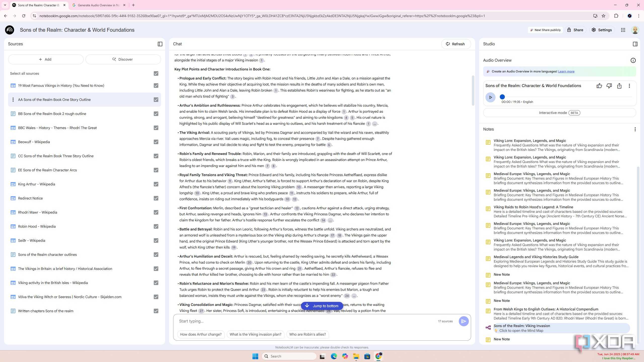Expand citation ellipsis after Arthur's fiancée
The width and height of the screenshot is (644, 362).
click(374, 124)
